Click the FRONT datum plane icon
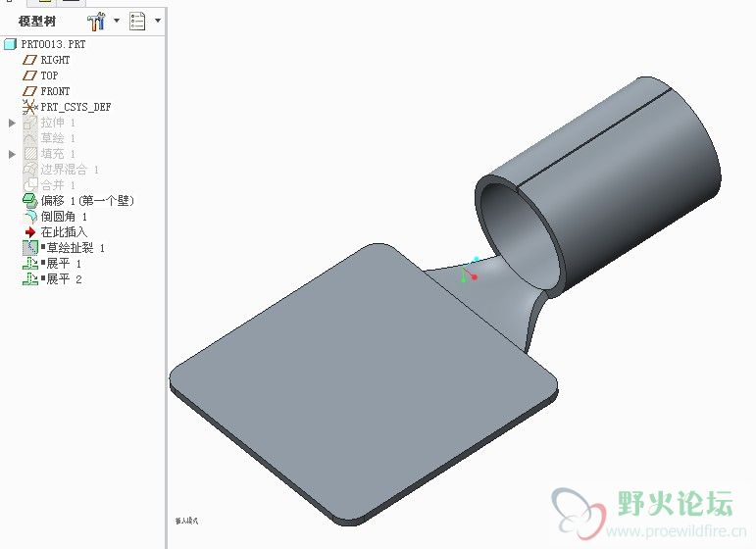 click(x=29, y=91)
